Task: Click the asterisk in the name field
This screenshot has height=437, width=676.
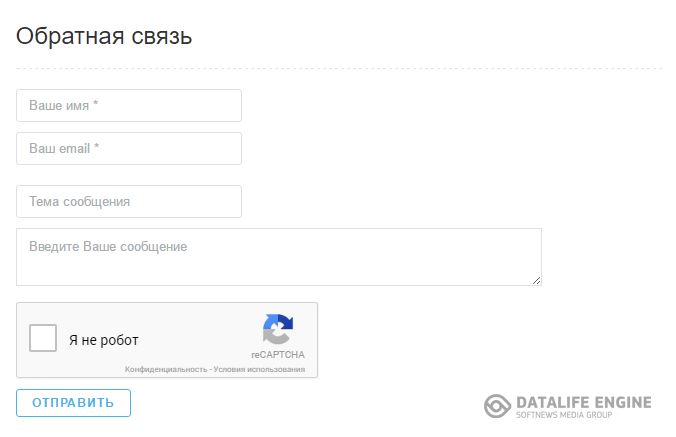Action: pyautogui.click(x=96, y=104)
